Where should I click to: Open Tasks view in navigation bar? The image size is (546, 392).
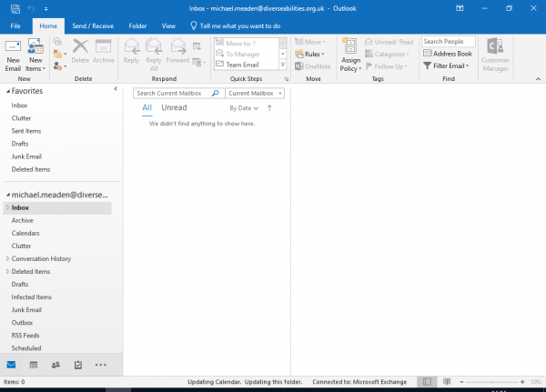click(78, 365)
